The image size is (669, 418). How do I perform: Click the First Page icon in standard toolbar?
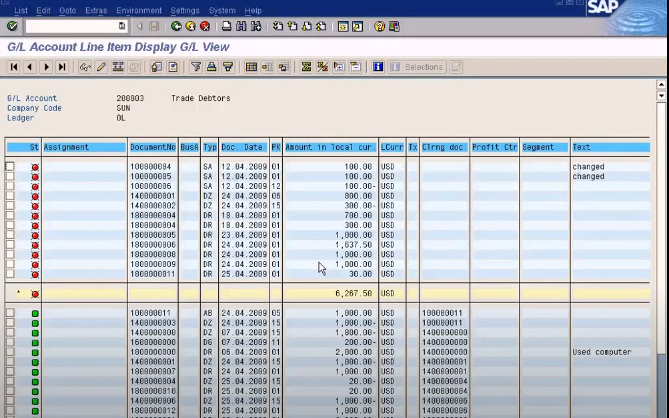[278, 26]
